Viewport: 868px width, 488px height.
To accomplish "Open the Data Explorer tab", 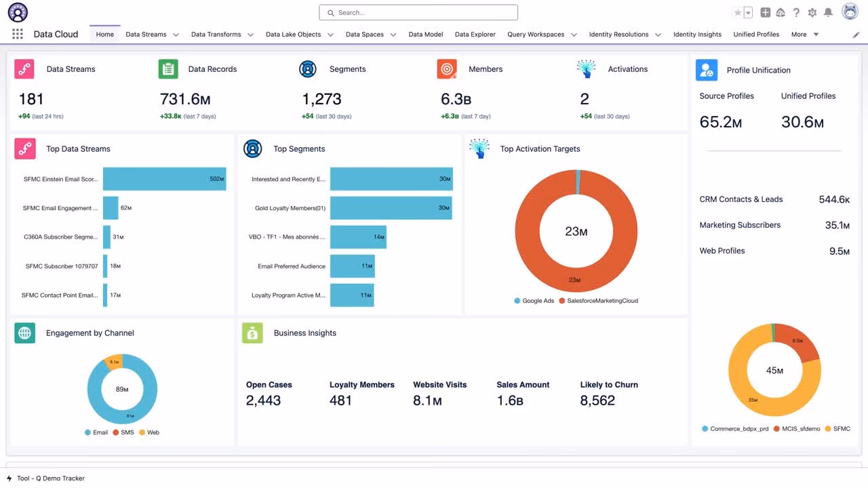I will (475, 35).
